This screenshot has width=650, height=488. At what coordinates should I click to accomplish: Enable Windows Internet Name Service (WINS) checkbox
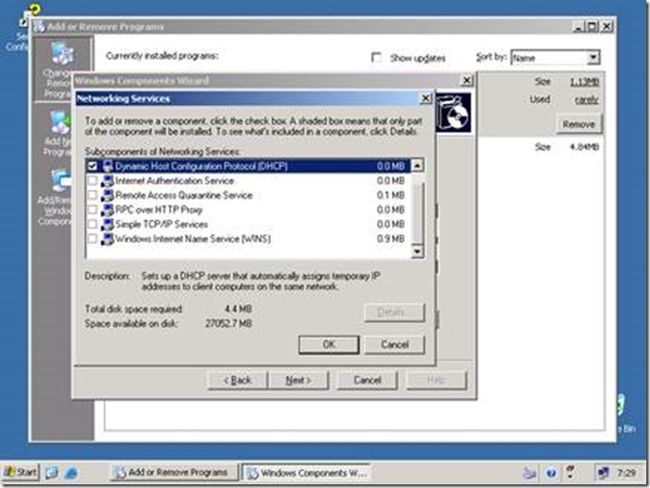(92, 239)
